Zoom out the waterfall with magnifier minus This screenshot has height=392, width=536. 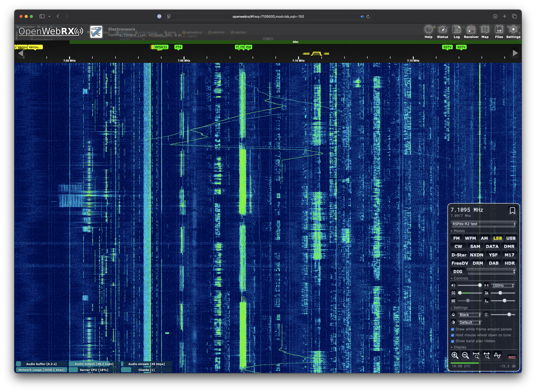coord(465,355)
